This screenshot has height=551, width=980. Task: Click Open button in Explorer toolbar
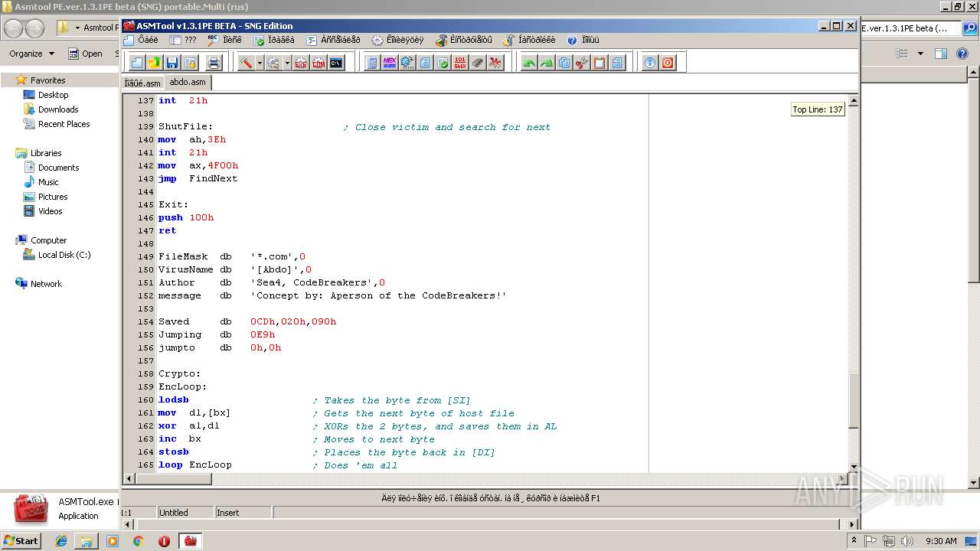click(x=85, y=54)
